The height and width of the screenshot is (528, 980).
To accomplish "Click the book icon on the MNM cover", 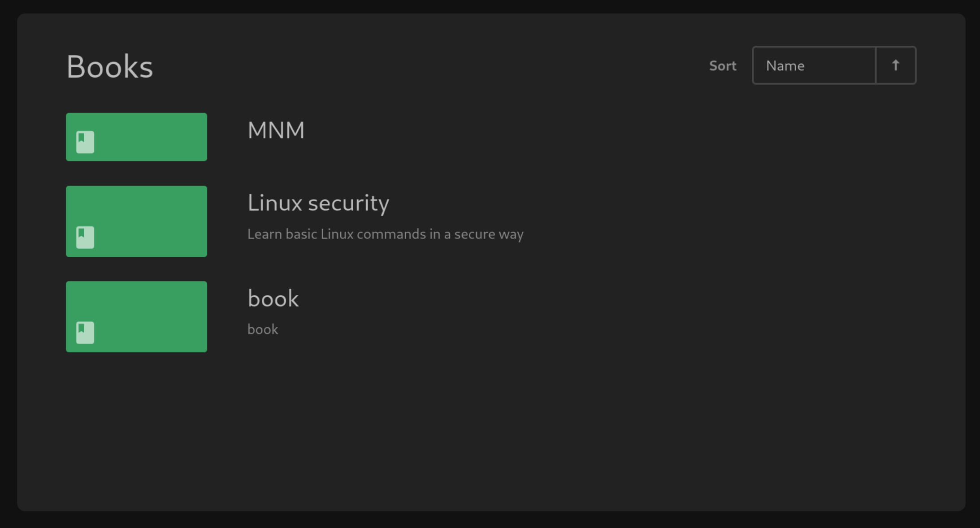I will [x=85, y=142].
